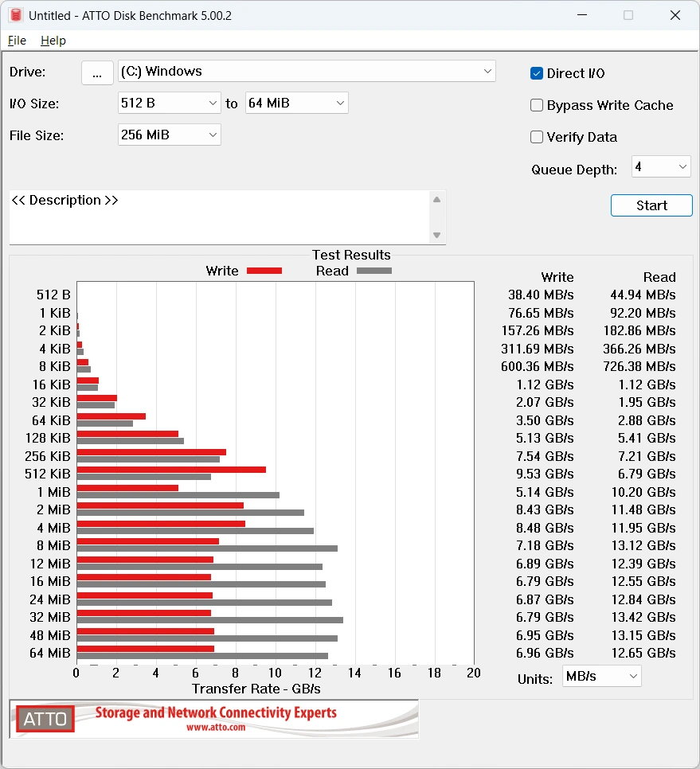
Task: Click the red Write legend swatch
Action: click(x=264, y=271)
